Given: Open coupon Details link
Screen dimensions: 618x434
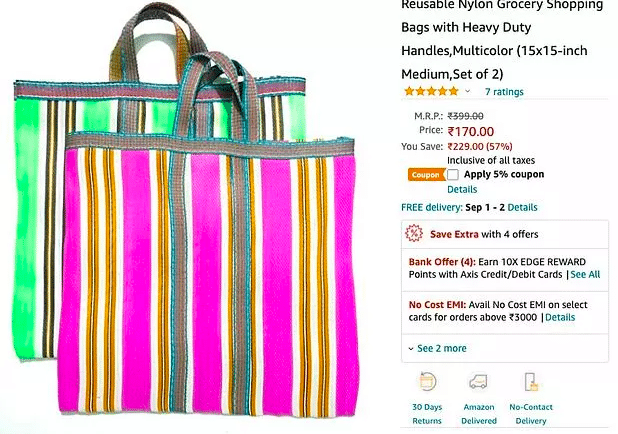Looking at the screenshot, I should tap(462, 190).
